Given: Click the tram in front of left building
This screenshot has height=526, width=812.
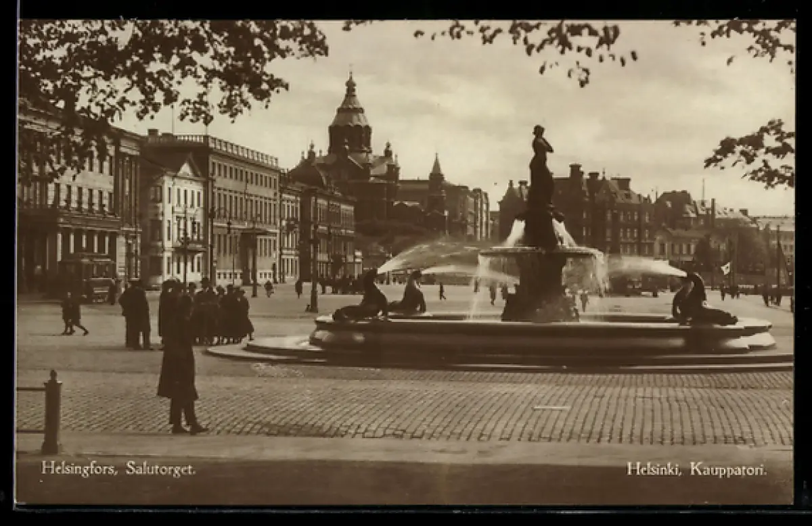Looking at the screenshot, I should pyautogui.click(x=87, y=276).
